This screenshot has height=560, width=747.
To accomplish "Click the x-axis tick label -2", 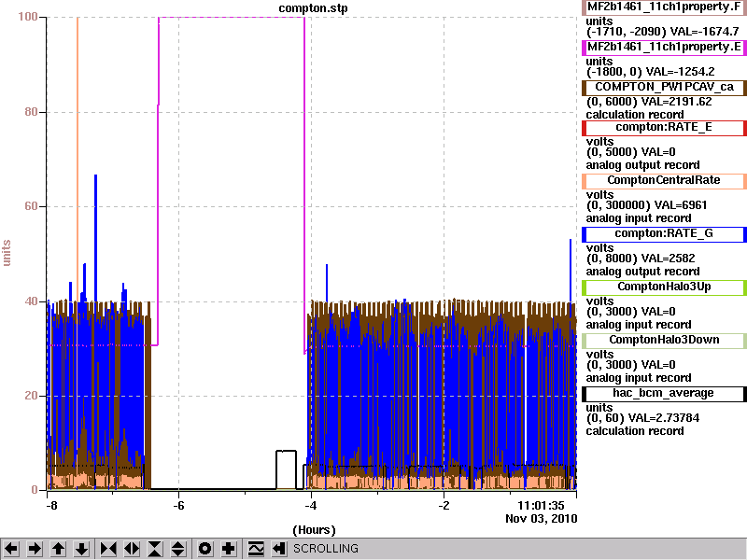I will pyautogui.click(x=444, y=506).
